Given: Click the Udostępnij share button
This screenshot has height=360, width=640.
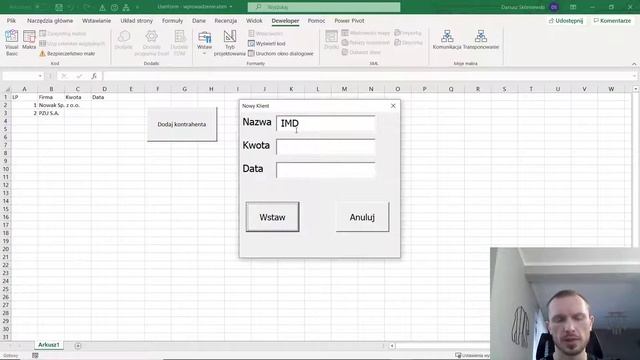Looking at the screenshot, I should pos(566,20).
